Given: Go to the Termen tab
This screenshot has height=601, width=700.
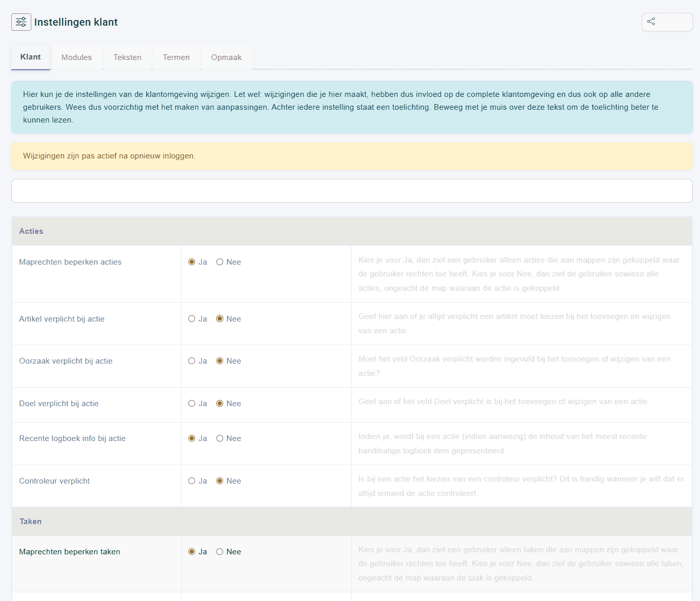Looking at the screenshot, I should pos(176,57).
